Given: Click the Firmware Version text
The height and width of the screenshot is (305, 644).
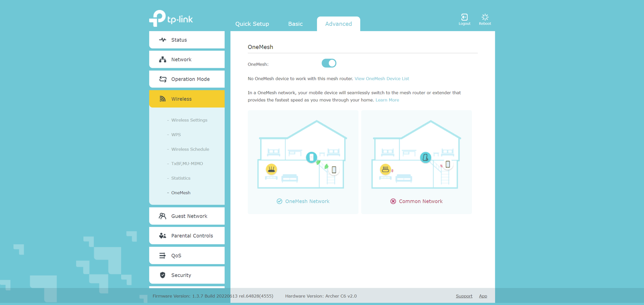Looking at the screenshot, I should [x=213, y=296].
